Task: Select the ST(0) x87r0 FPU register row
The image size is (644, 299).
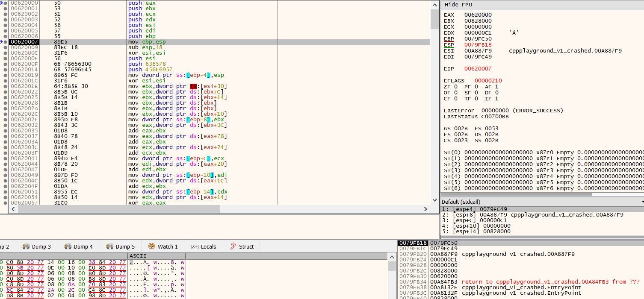Action: [544, 152]
